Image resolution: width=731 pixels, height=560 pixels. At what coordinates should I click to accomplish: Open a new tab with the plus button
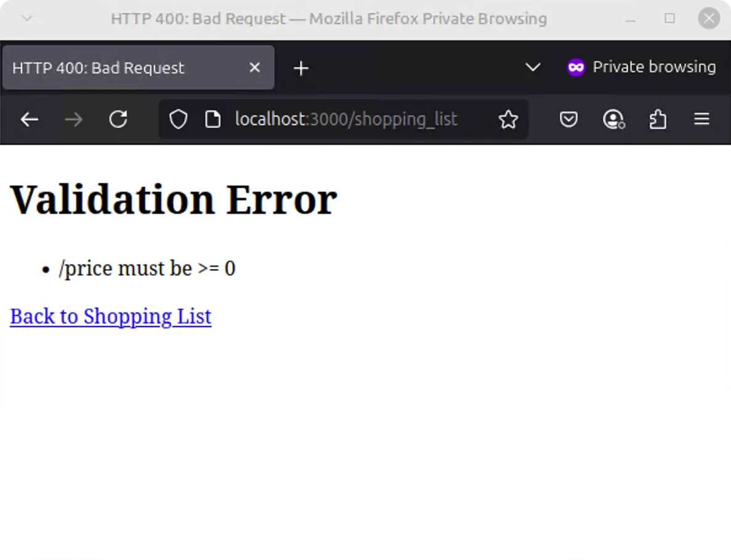point(301,68)
